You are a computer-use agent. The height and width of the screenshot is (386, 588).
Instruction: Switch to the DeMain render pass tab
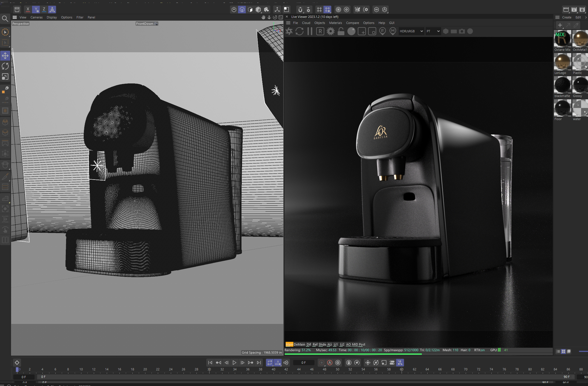(x=299, y=344)
